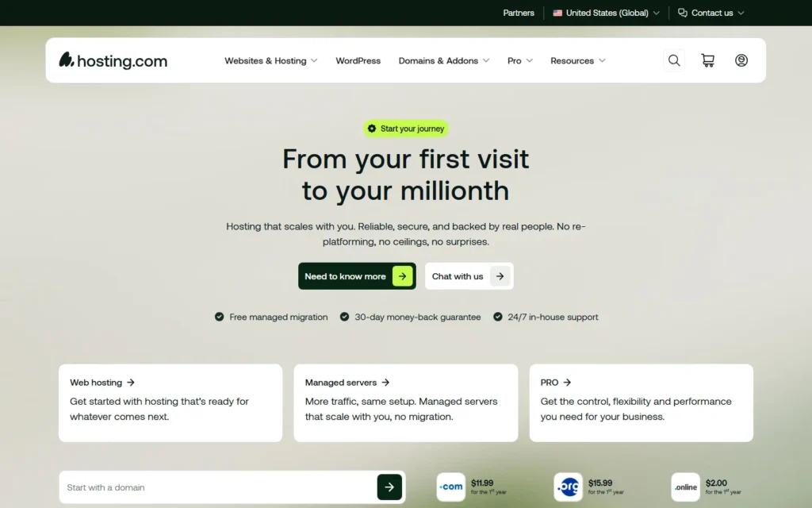Select the $15.99 .org price
This screenshot has width=812, height=508.
coord(600,483)
